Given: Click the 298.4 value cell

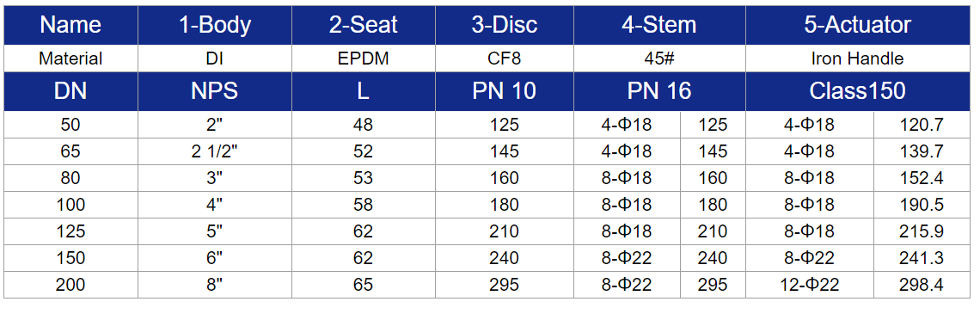Looking at the screenshot, I should click(x=922, y=286).
